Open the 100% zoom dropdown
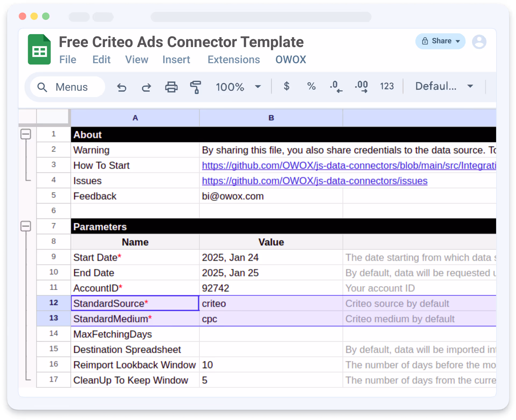 [238, 87]
